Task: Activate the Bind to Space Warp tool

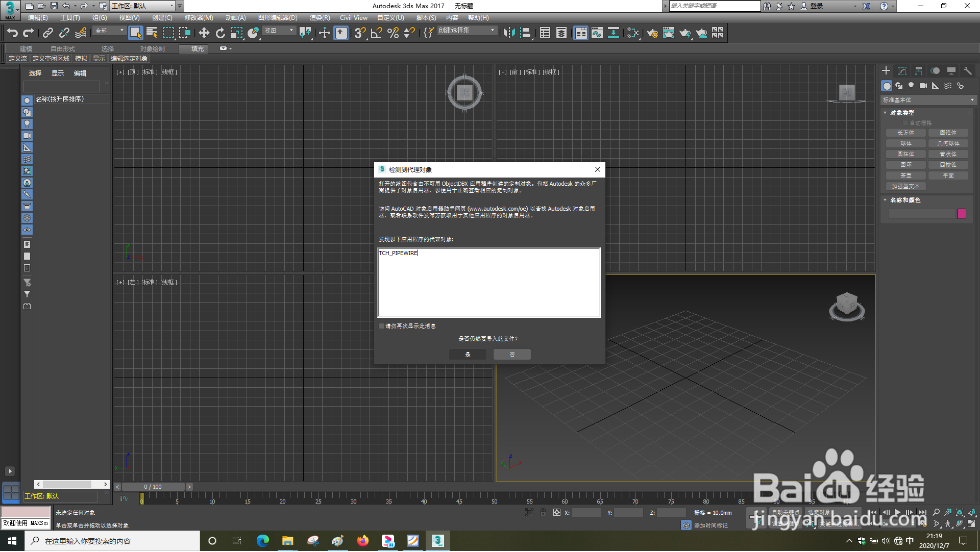Action: click(81, 33)
